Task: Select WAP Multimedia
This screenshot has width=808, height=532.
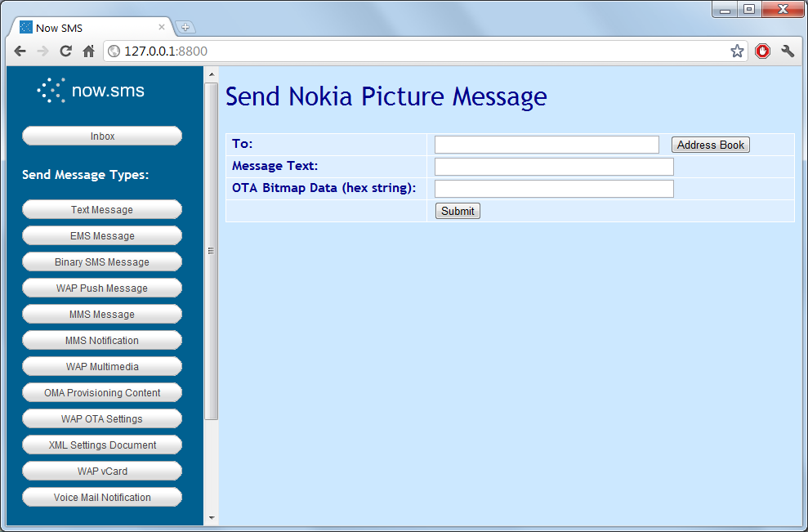Action: coord(102,367)
